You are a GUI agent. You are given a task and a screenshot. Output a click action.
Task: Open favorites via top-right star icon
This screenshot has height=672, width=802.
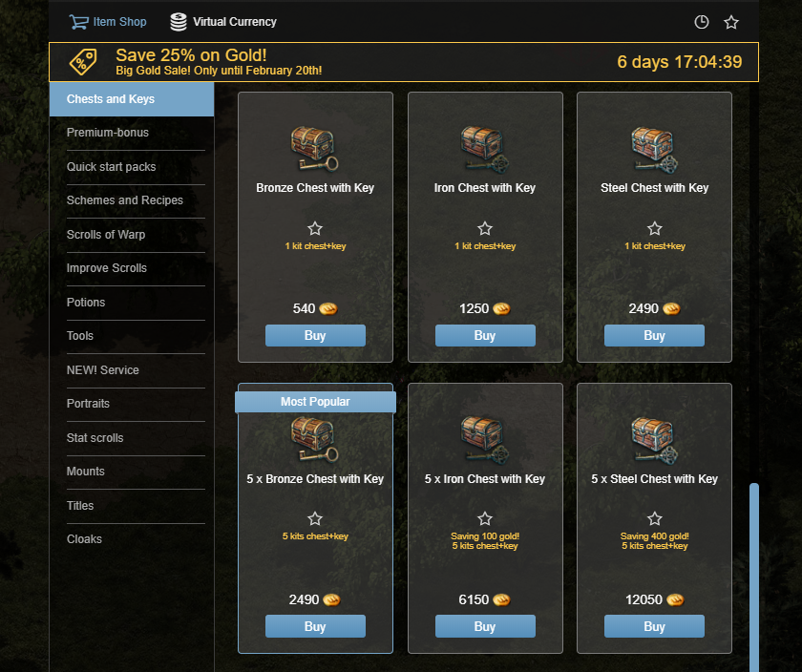pyautogui.click(x=731, y=22)
